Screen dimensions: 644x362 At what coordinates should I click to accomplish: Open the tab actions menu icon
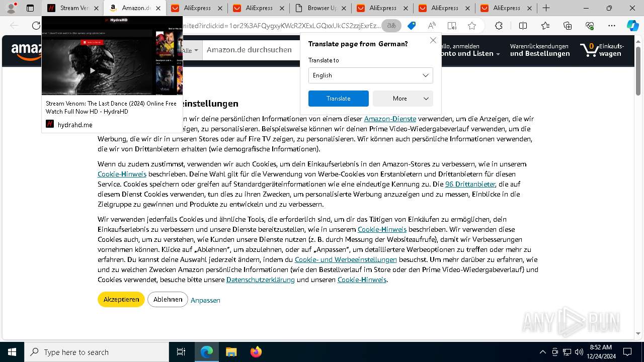(30, 8)
